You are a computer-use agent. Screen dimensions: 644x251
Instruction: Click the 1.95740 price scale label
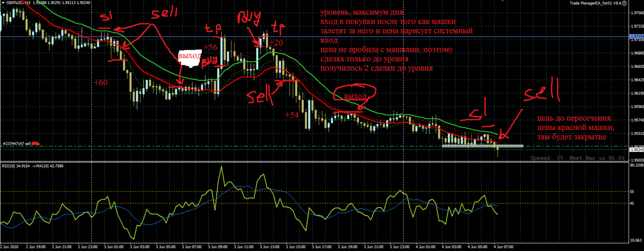point(637,120)
